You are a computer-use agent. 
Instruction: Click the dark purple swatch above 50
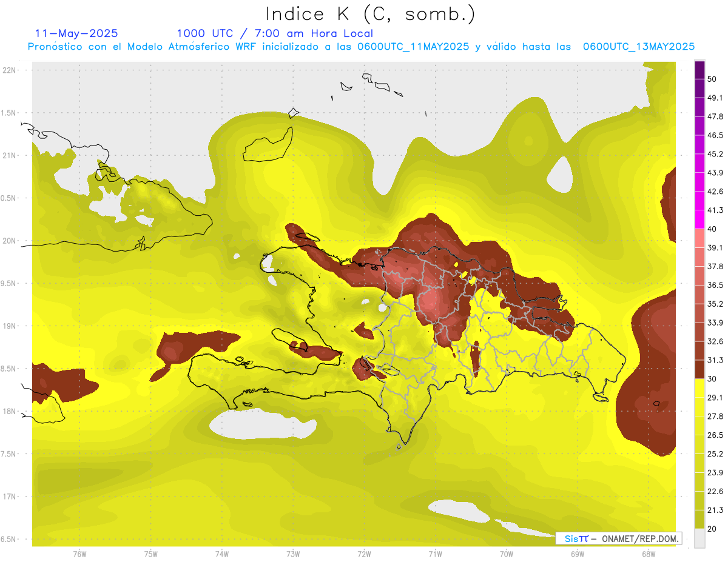(x=699, y=70)
